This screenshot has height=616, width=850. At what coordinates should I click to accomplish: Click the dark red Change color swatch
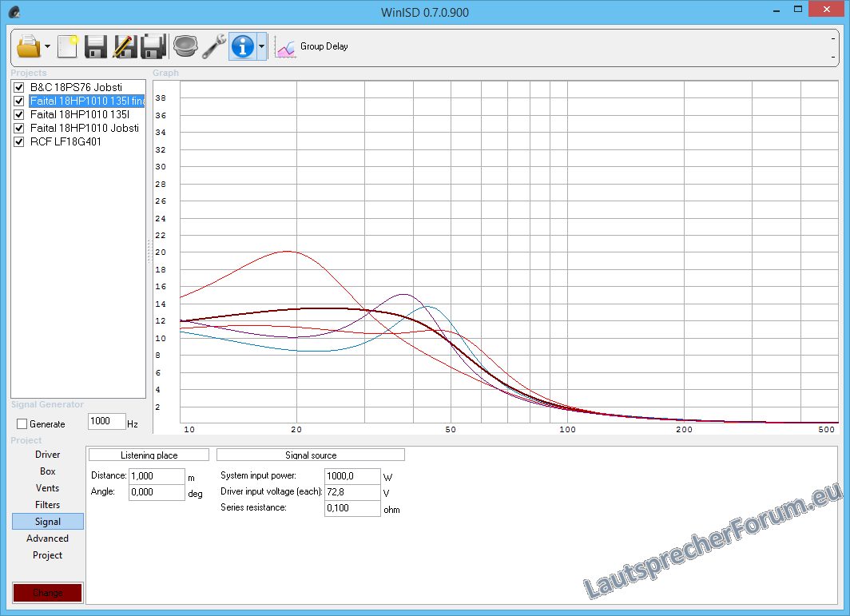click(x=47, y=593)
